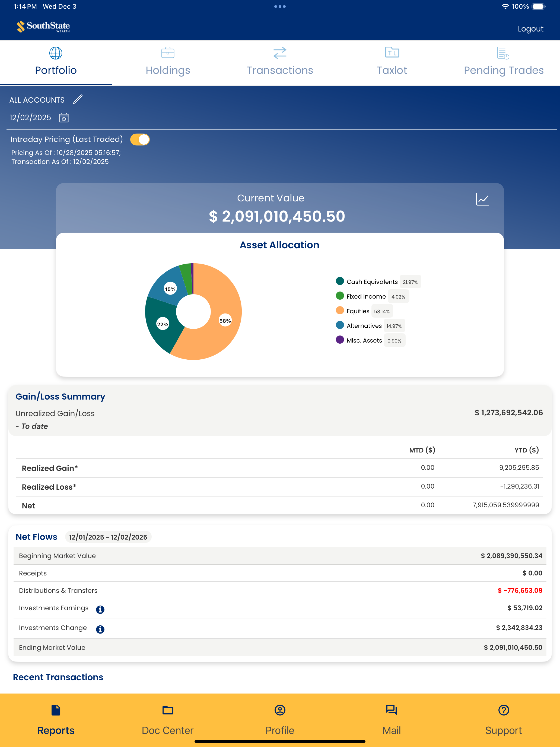Select the Equities legend swatch

click(x=340, y=310)
